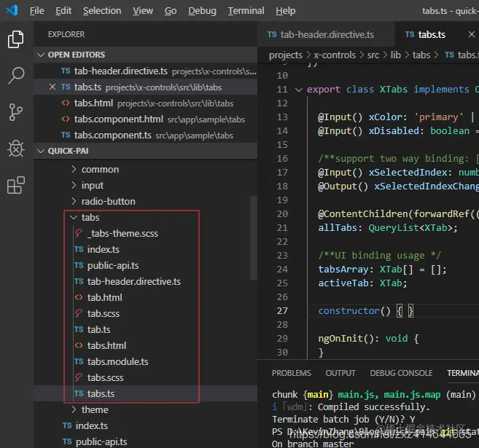Click the src breadcrumb segment

click(x=373, y=55)
